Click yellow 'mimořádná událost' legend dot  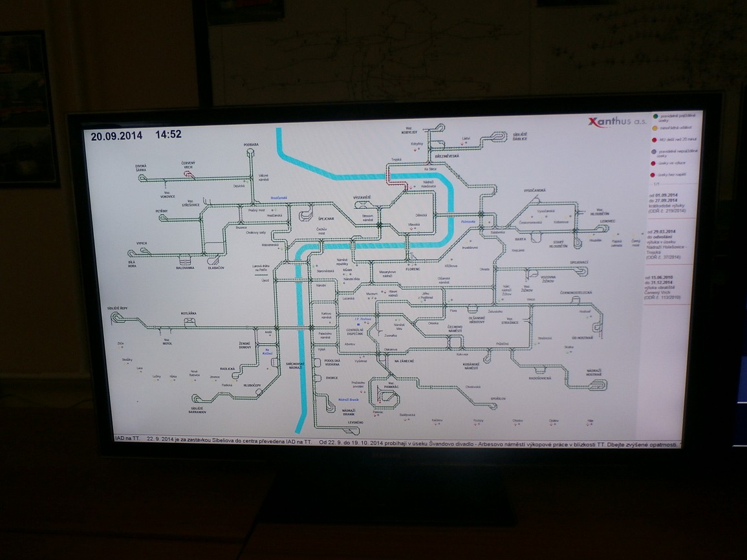[655, 127]
